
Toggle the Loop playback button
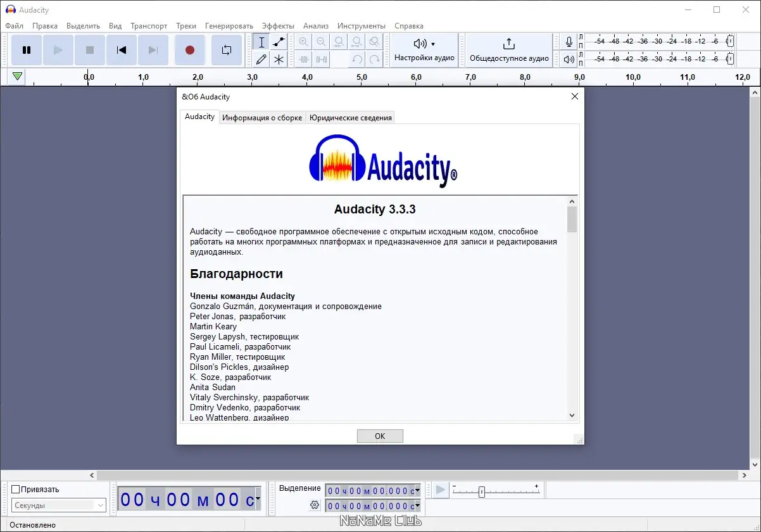click(x=227, y=50)
